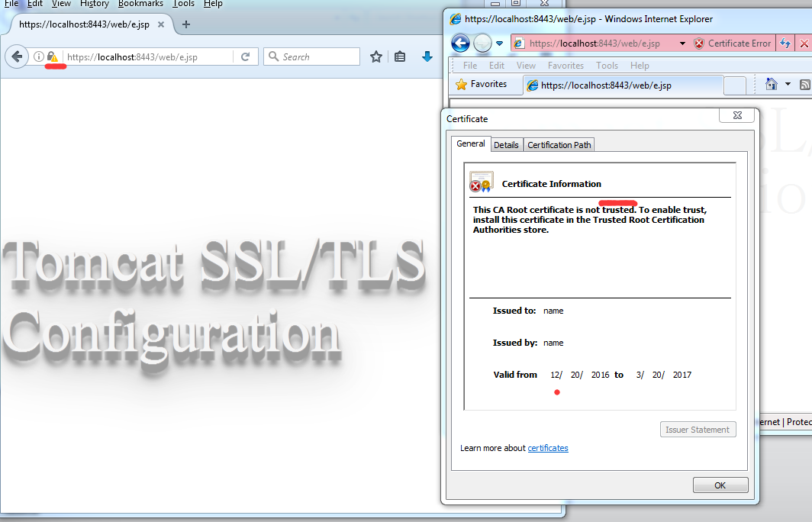Click Firefox search box
This screenshot has height=522, width=812.
coord(311,56)
